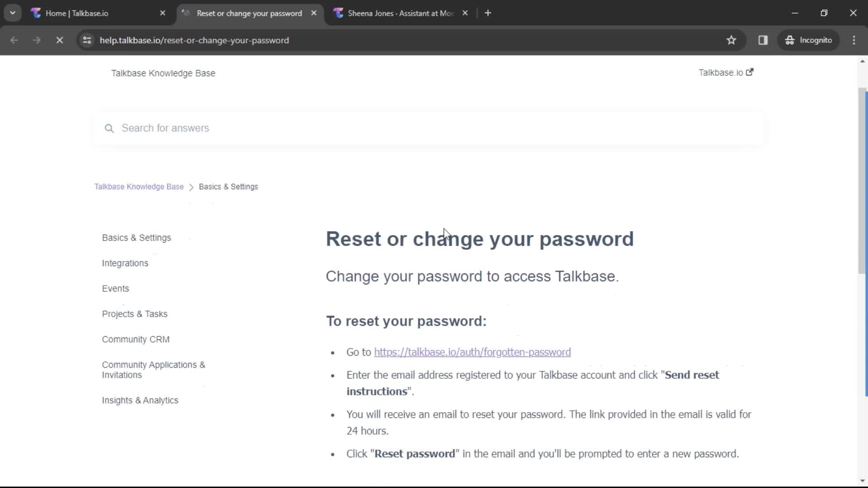Click the bookmark/star icon in address bar
The width and height of the screenshot is (868, 488).
pos(731,40)
